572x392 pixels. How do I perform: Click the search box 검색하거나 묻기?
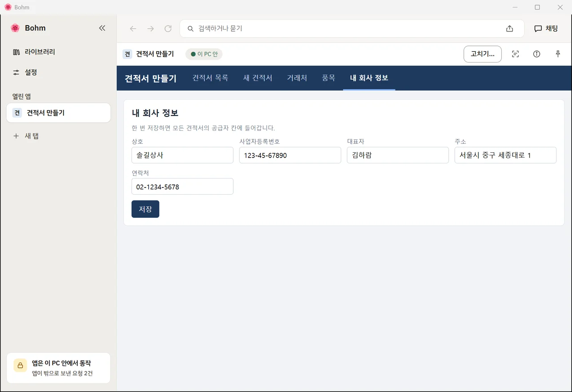coord(352,29)
